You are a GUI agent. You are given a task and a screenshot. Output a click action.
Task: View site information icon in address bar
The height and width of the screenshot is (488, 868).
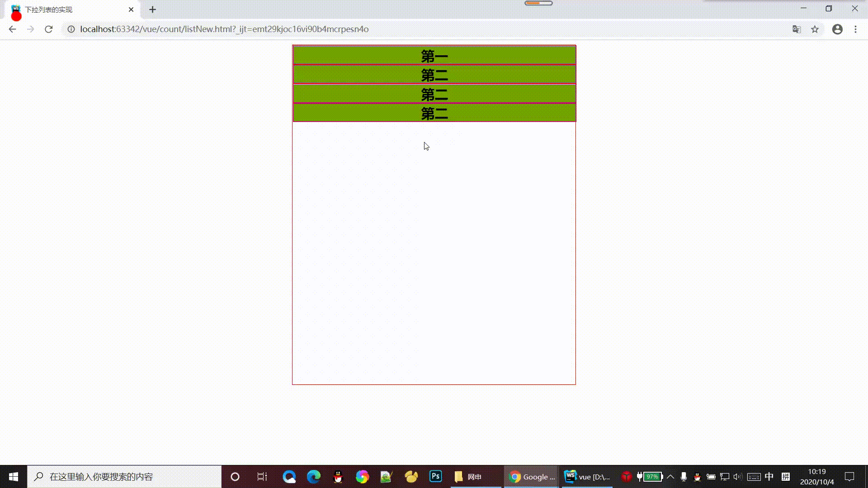(x=71, y=29)
